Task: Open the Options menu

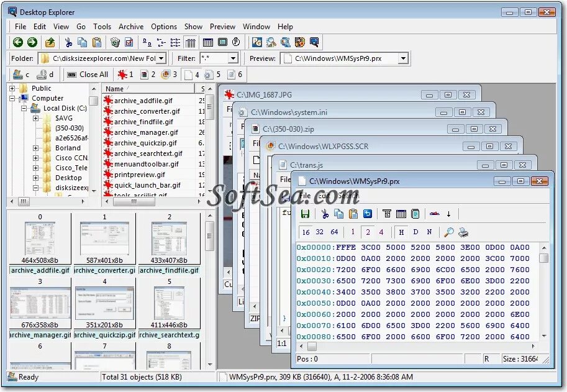Action: 164,26
